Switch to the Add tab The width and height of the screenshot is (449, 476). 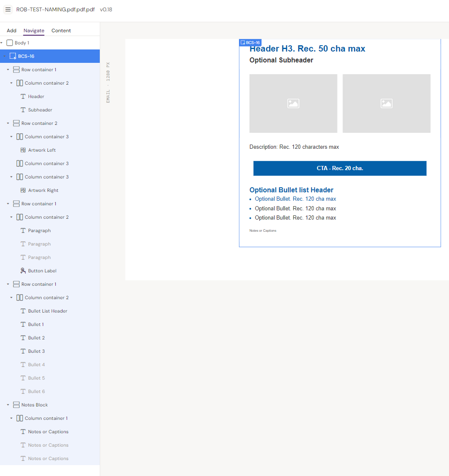[x=12, y=31]
